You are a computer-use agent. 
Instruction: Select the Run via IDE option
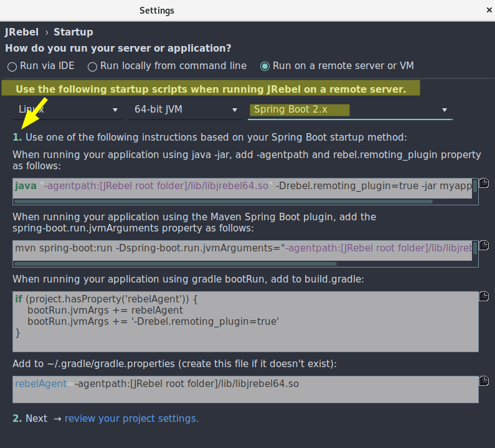click(12, 66)
